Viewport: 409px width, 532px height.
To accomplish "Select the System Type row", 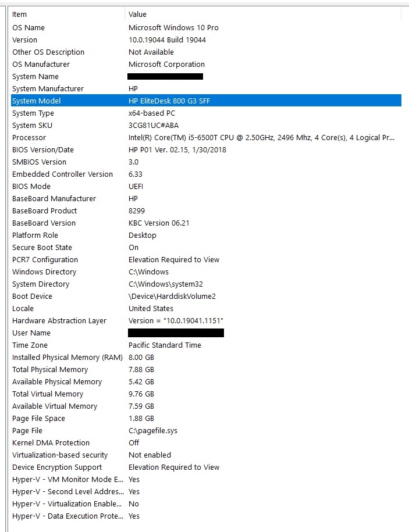I will [206, 113].
